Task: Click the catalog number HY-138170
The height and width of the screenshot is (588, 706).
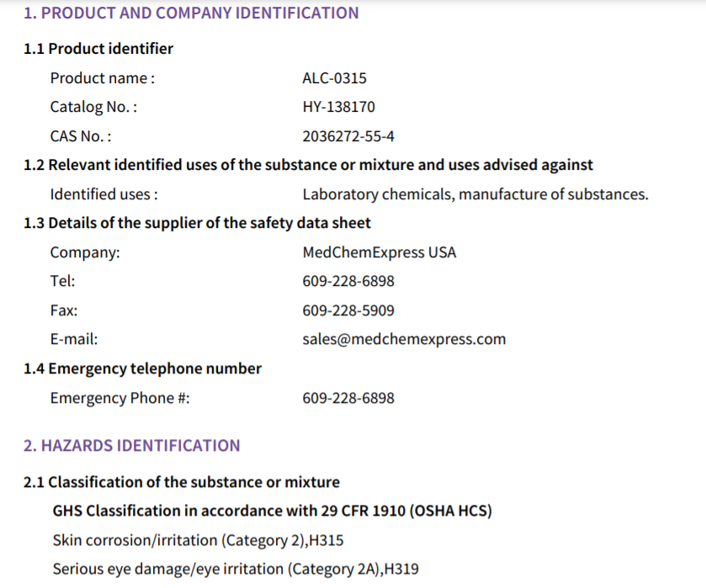Action: [x=338, y=108]
